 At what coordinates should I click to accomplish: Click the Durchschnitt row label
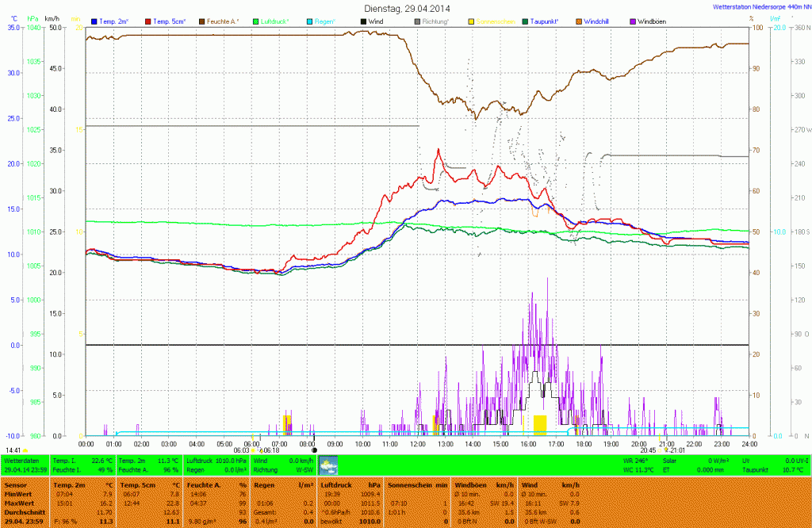click(24, 513)
